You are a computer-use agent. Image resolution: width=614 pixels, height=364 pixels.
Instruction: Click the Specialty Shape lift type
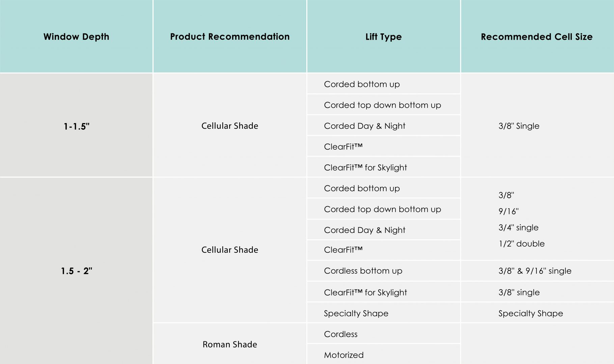pyautogui.click(x=356, y=313)
